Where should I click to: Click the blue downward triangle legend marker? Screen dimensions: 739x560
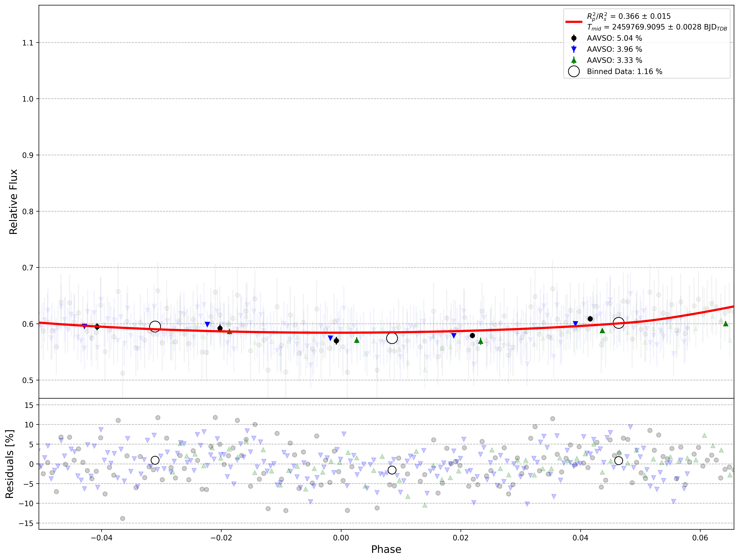click(x=574, y=49)
